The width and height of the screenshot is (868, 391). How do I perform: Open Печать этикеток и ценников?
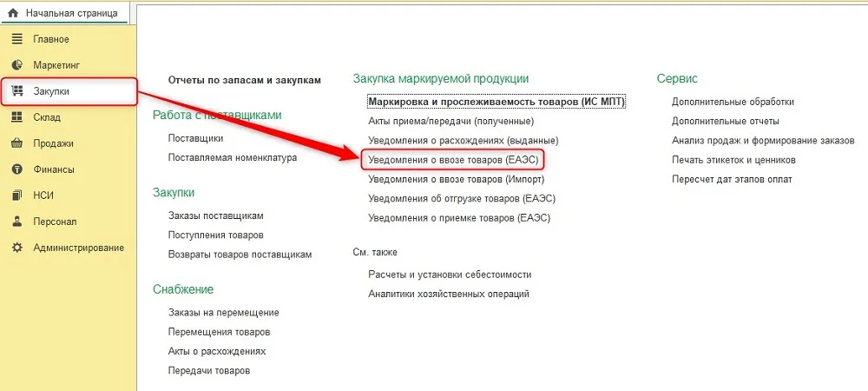(x=734, y=160)
